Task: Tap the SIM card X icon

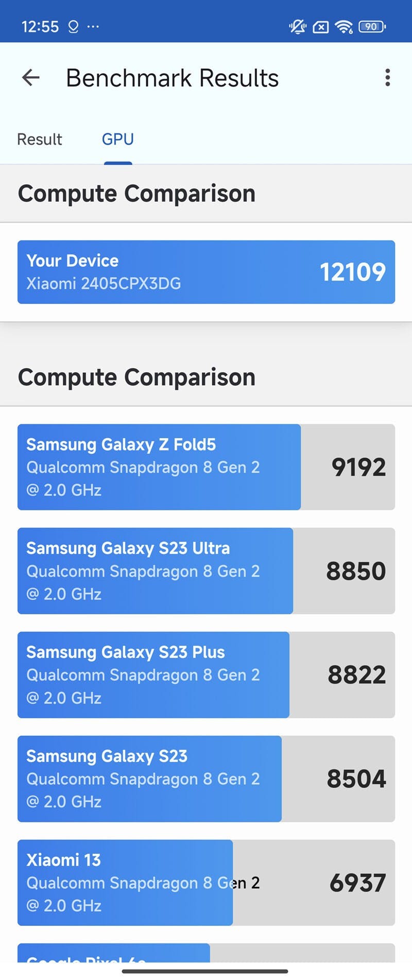Action: tap(321, 27)
